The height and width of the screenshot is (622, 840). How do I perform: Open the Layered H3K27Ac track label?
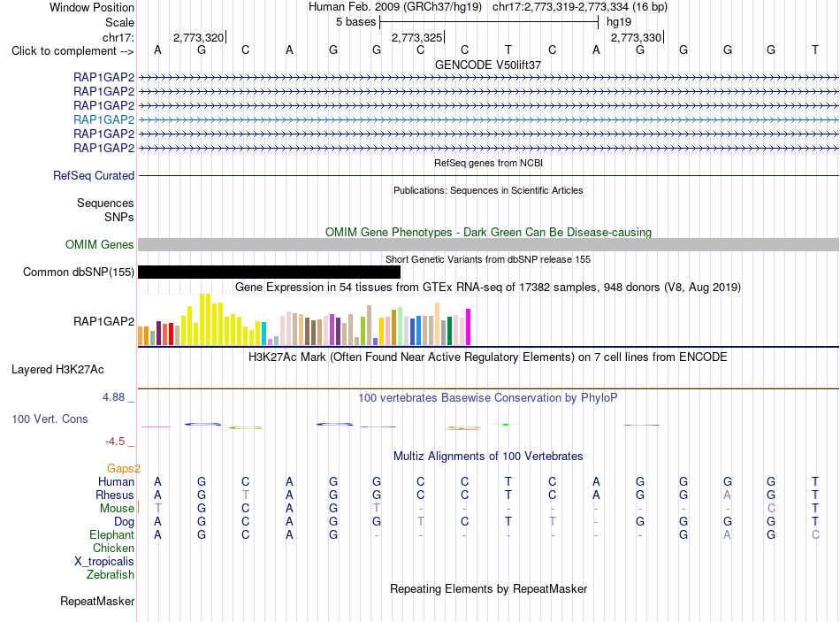57,370
